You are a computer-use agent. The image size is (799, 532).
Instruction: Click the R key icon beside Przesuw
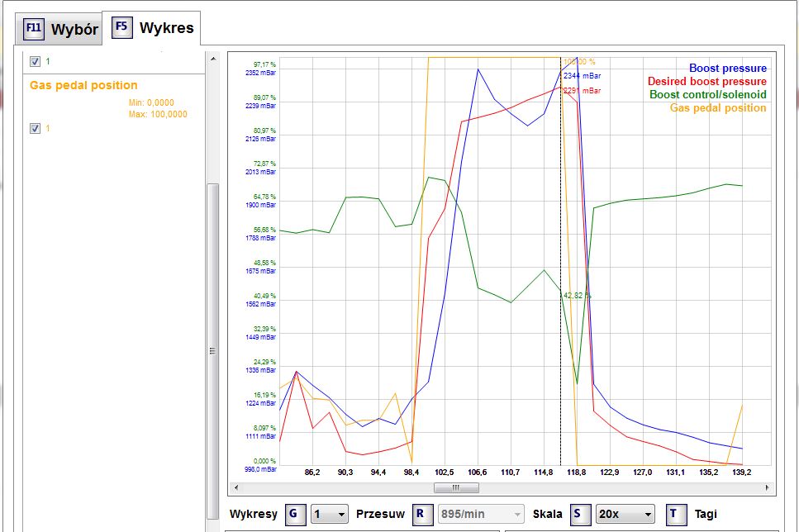[x=420, y=514]
